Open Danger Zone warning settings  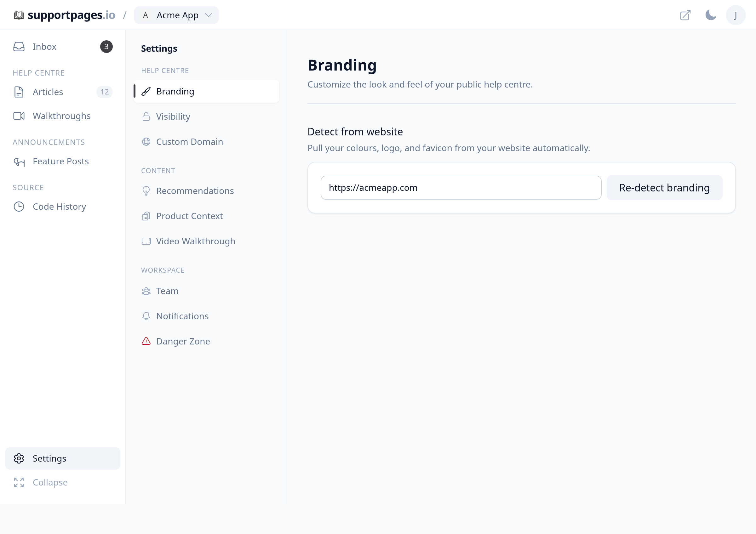click(206, 341)
